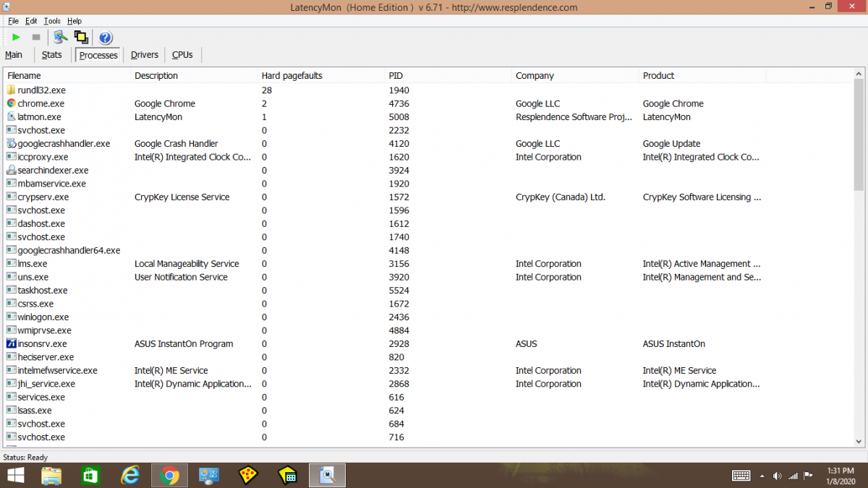Open the Windows Store taskbar icon
Screen dimensions: 868x488
click(90, 475)
